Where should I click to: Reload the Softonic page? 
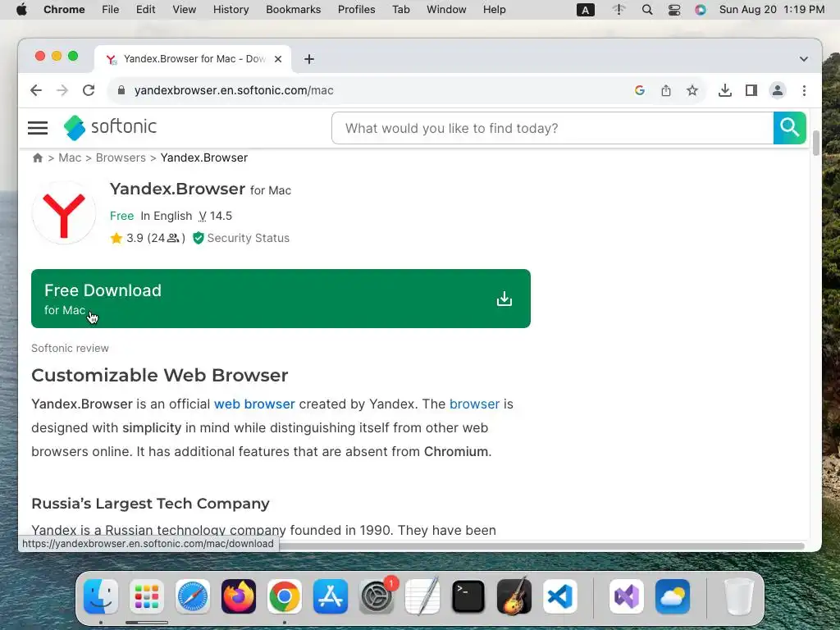pos(89,90)
